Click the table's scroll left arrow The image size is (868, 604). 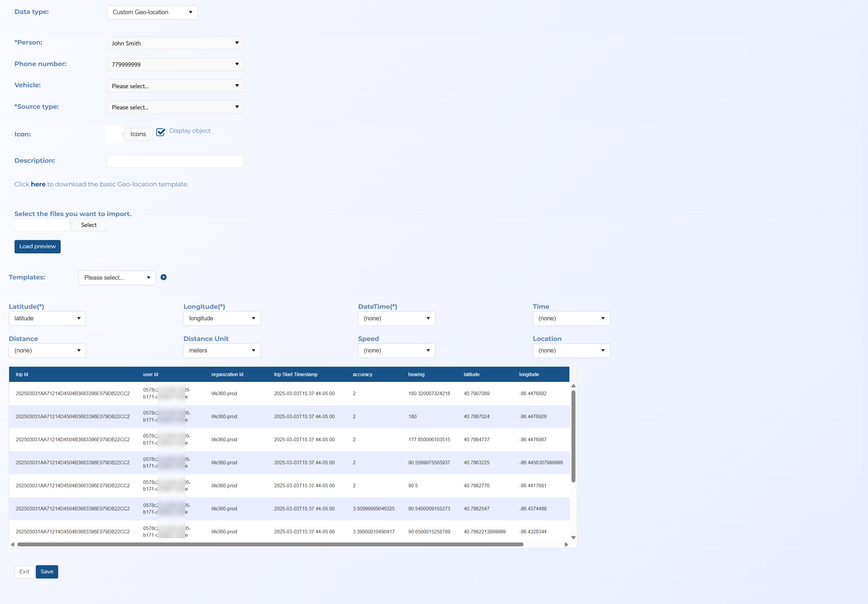[x=12, y=545]
